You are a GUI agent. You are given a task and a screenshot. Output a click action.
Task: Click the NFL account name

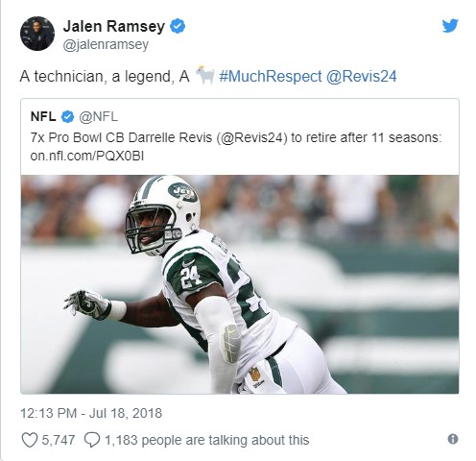click(x=43, y=116)
